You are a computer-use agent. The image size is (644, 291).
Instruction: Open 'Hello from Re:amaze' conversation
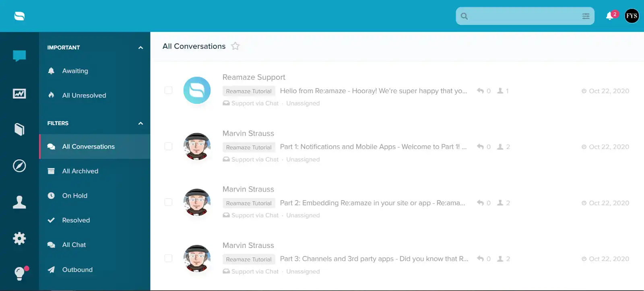coord(374,91)
